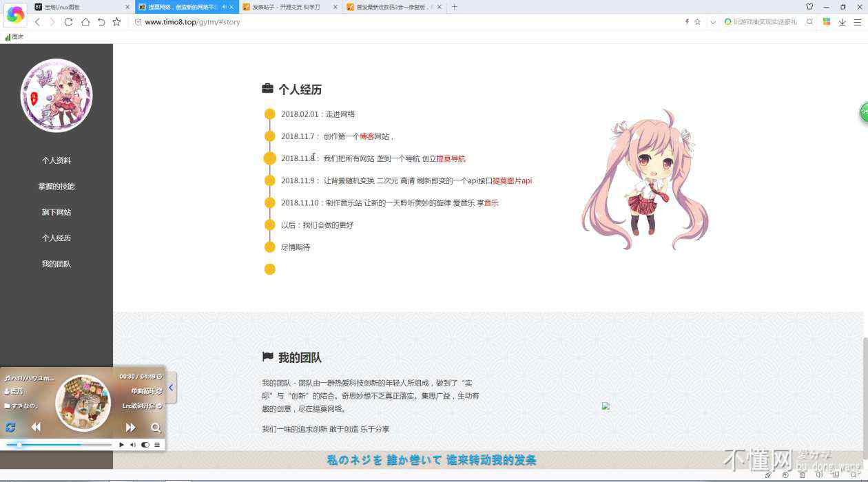Image resolution: width=868 pixels, height=482 pixels.
Task: Go to the browser home page
Action: click(85, 22)
